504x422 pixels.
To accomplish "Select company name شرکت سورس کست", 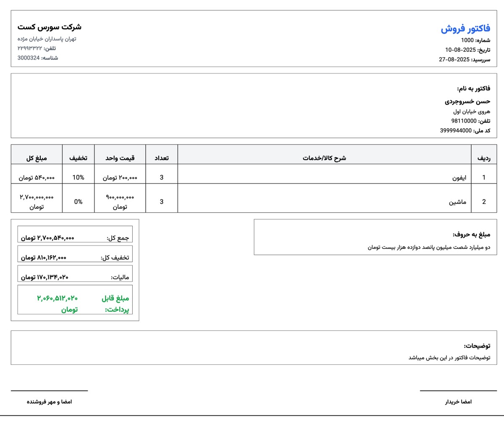I will click(51, 26).
